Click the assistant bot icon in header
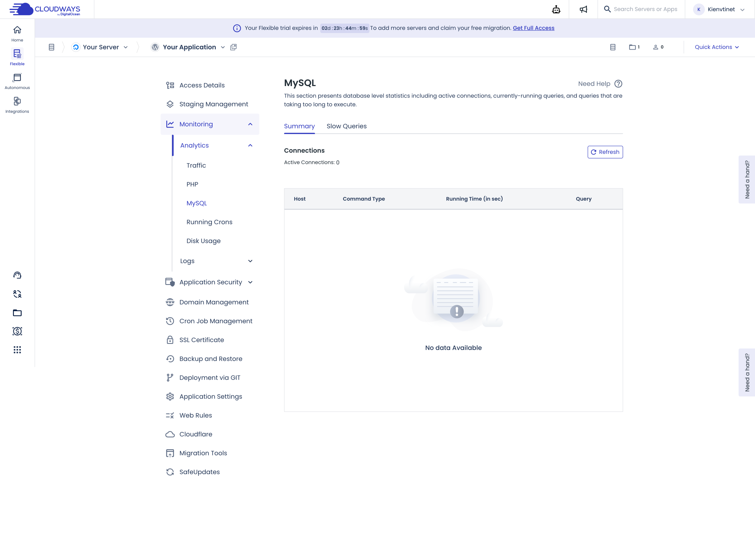The width and height of the screenshot is (755, 560). pos(556,9)
